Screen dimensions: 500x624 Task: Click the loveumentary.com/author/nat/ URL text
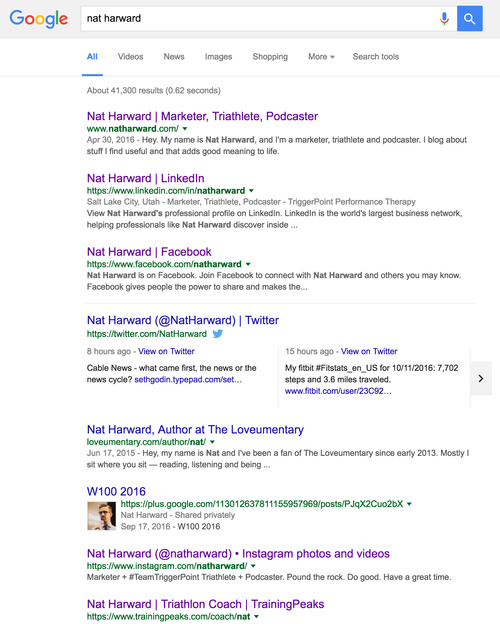pos(146,442)
